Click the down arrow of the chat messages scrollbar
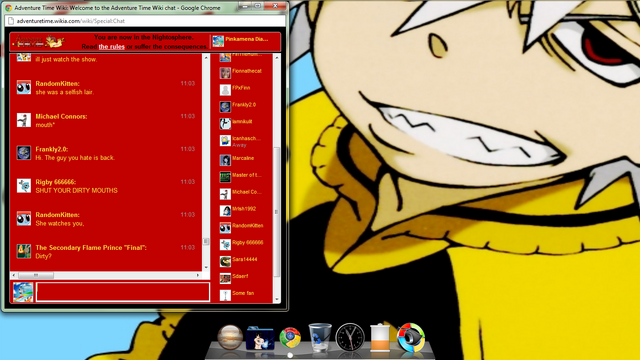 click(x=206, y=267)
